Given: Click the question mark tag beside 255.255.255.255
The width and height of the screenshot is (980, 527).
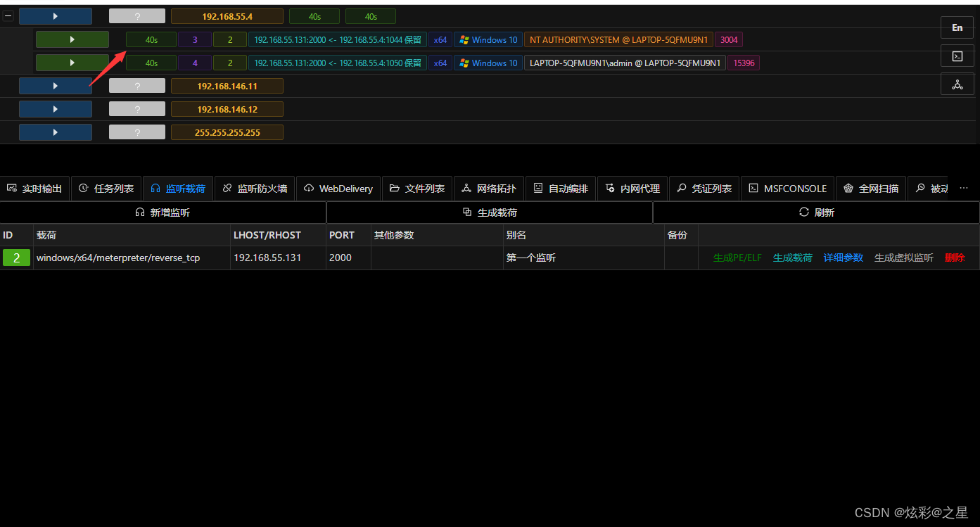Looking at the screenshot, I should click(x=137, y=132).
